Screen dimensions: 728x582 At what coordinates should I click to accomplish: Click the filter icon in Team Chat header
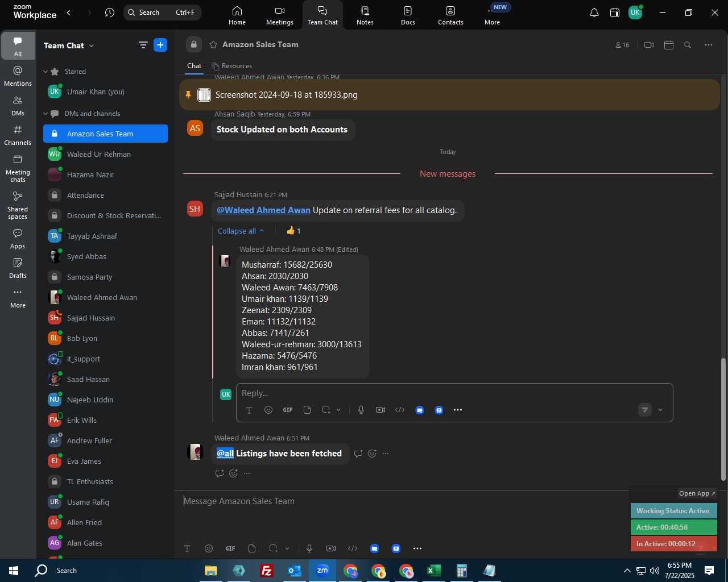(143, 45)
